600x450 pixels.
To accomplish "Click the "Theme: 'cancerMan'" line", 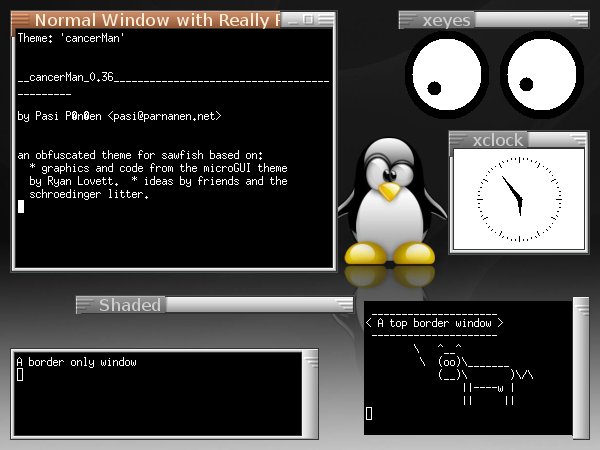I will pos(71,38).
